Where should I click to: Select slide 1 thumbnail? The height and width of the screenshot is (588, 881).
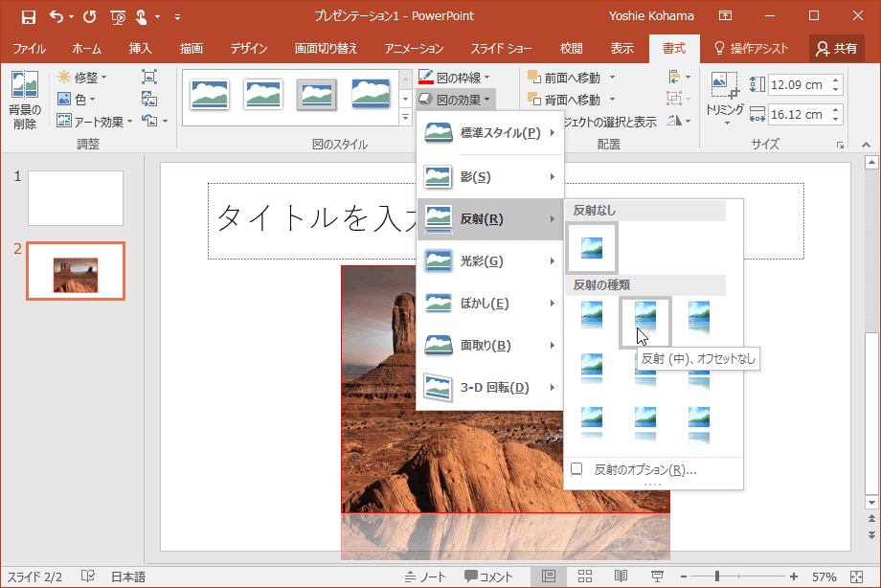click(76, 198)
